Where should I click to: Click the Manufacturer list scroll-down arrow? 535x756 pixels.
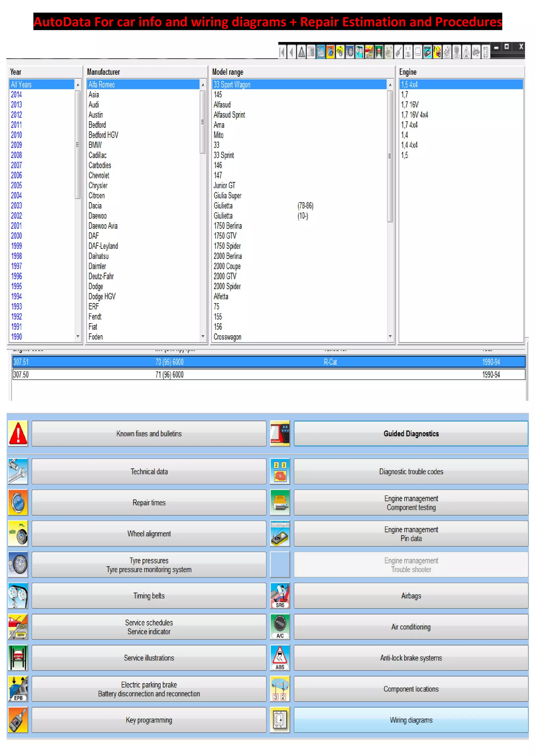(x=203, y=336)
